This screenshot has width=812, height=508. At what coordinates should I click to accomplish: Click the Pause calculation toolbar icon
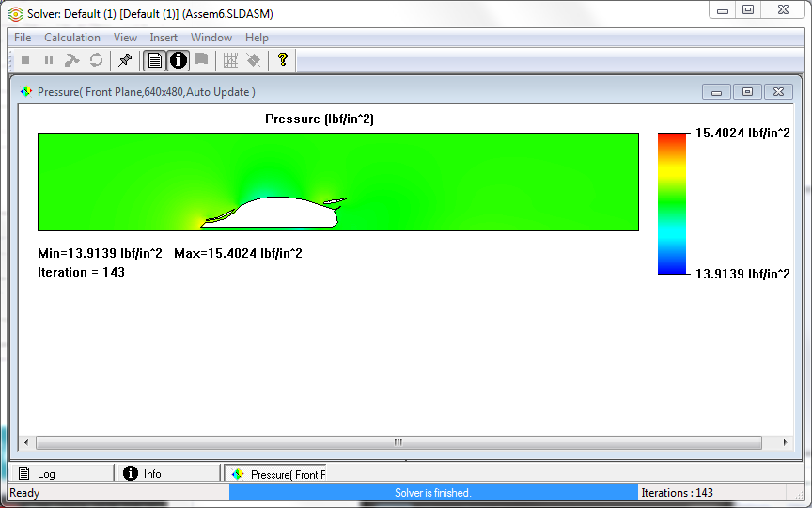pyautogui.click(x=49, y=60)
